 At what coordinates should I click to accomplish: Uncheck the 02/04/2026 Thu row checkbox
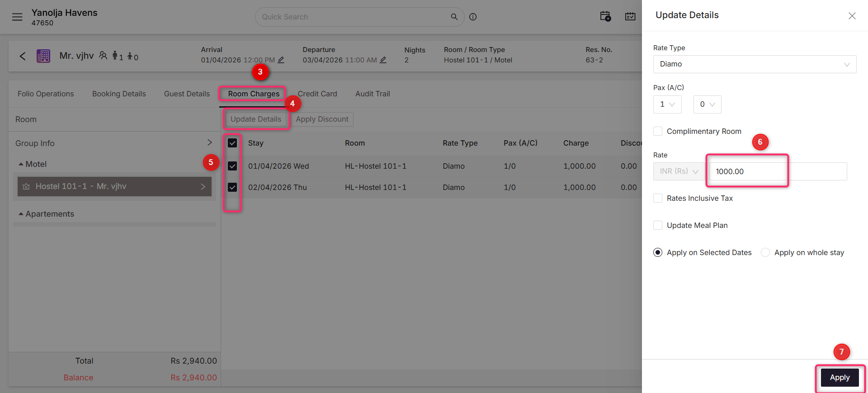232,187
